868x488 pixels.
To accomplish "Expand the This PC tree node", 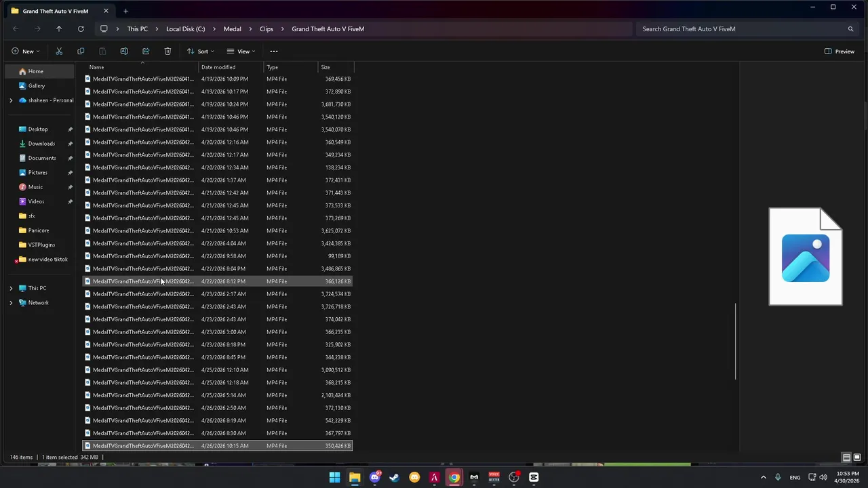I will click(x=11, y=288).
